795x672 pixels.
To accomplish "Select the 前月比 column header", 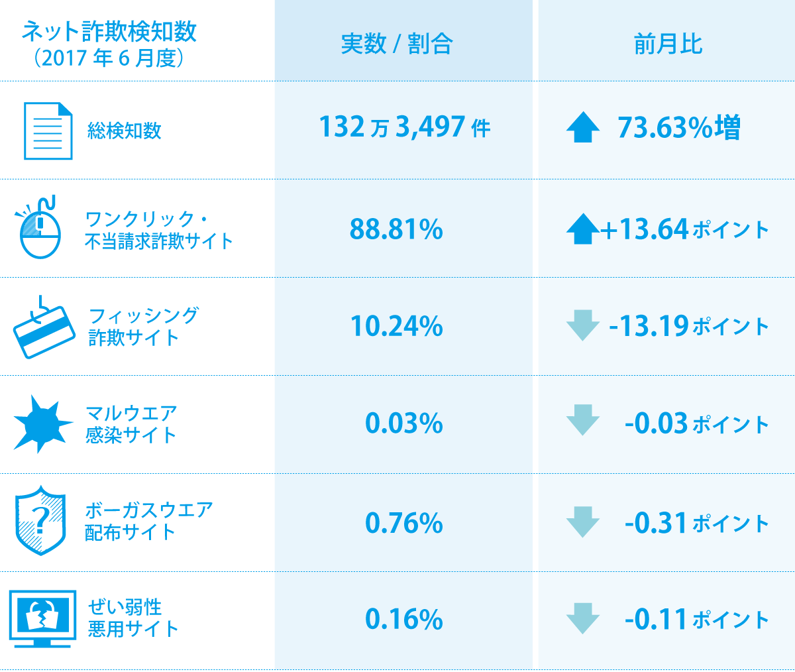I will (668, 44).
